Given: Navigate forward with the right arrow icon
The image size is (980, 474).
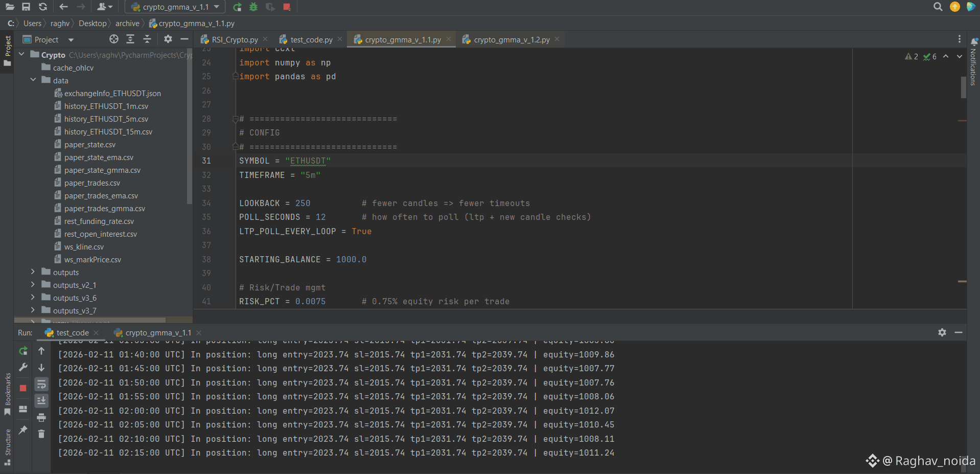Looking at the screenshot, I should [81, 7].
